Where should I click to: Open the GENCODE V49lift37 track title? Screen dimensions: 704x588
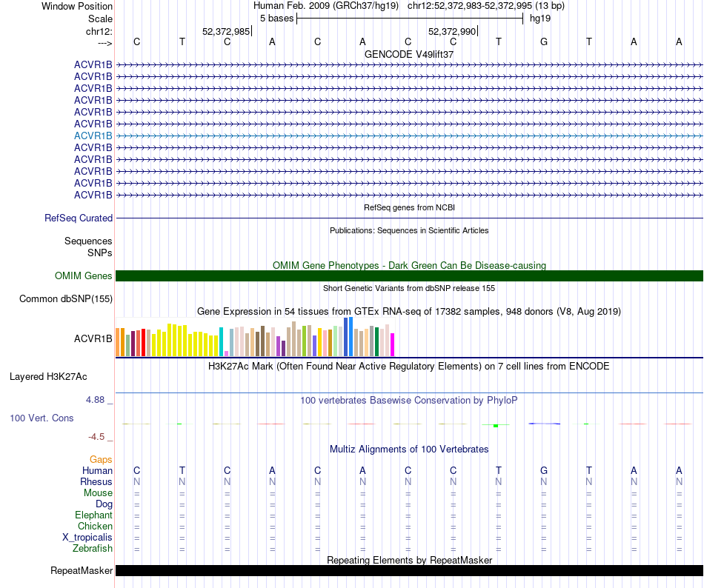click(408, 54)
